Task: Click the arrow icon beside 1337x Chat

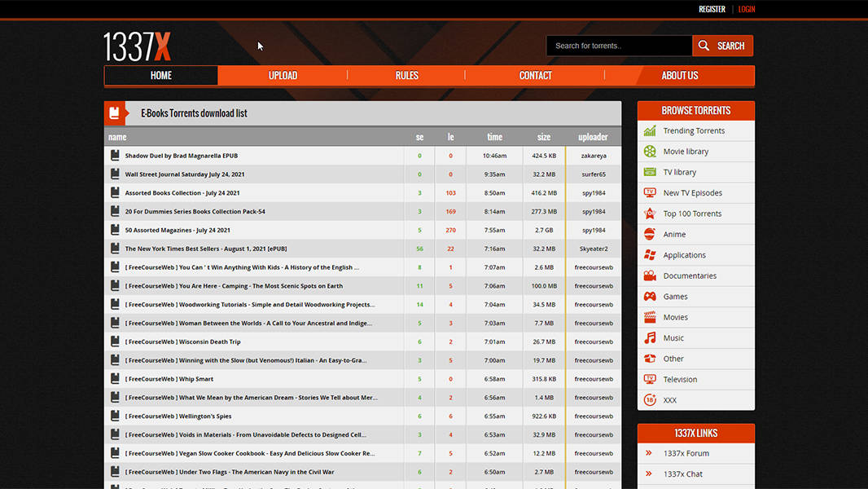Action: (x=649, y=474)
